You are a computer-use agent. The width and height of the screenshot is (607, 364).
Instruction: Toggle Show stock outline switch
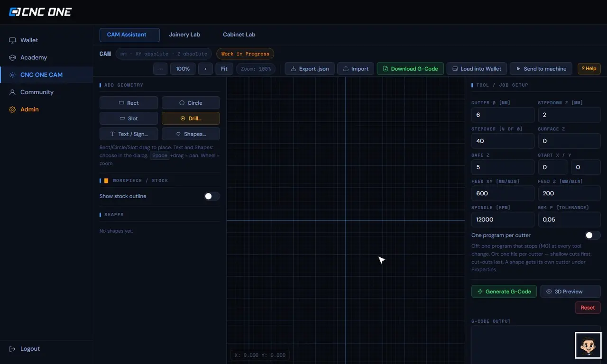point(212,196)
